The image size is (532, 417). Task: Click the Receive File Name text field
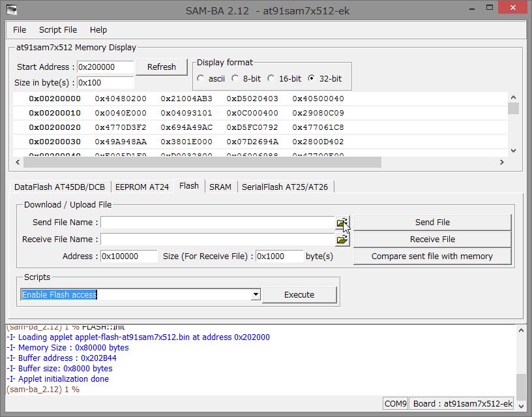point(218,239)
